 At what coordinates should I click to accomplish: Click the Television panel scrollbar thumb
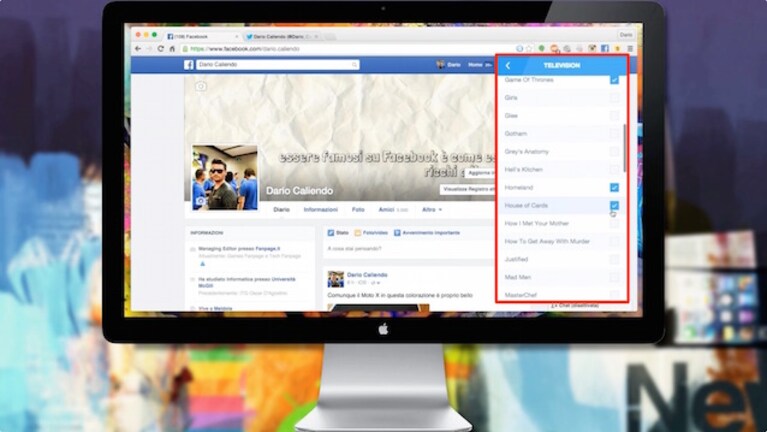pos(625,148)
